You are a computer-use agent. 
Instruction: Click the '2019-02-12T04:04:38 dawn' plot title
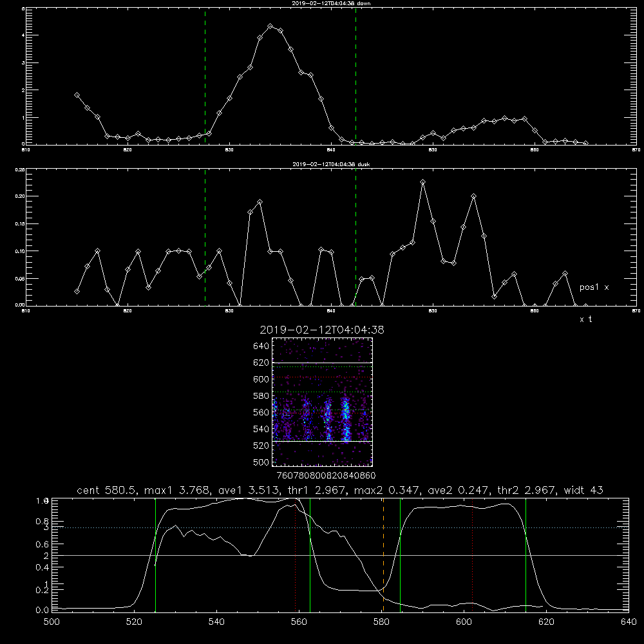[x=331, y=3]
